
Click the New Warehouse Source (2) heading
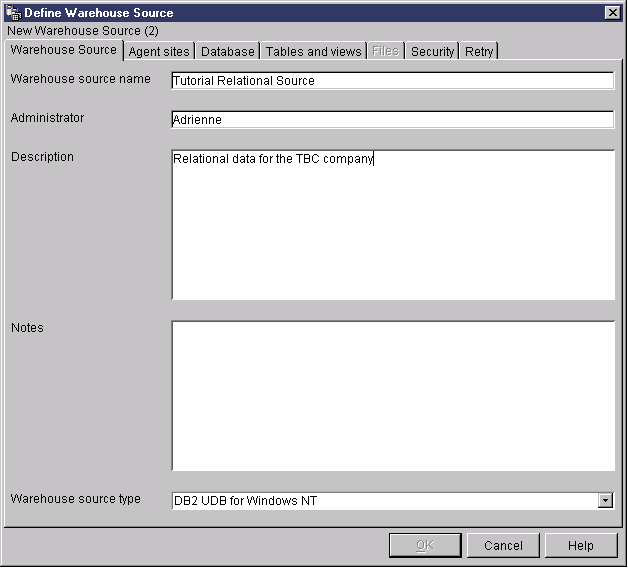coord(83,31)
